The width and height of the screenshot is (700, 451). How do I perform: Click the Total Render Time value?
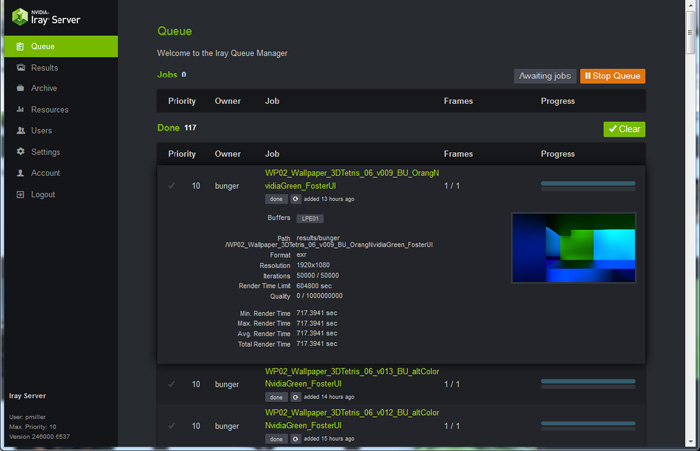(317, 344)
